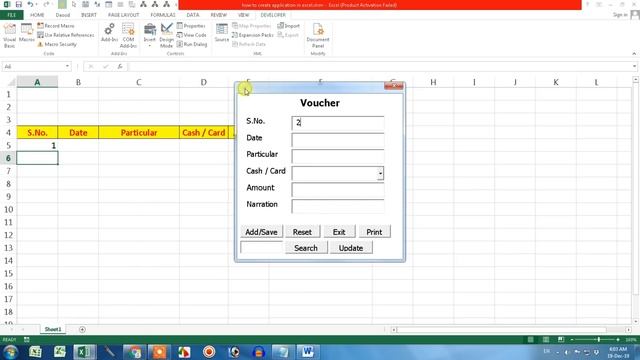Image resolution: width=640 pixels, height=360 pixels.
Task: Switch to the HOME tab
Action: pyautogui.click(x=37, y=15)
